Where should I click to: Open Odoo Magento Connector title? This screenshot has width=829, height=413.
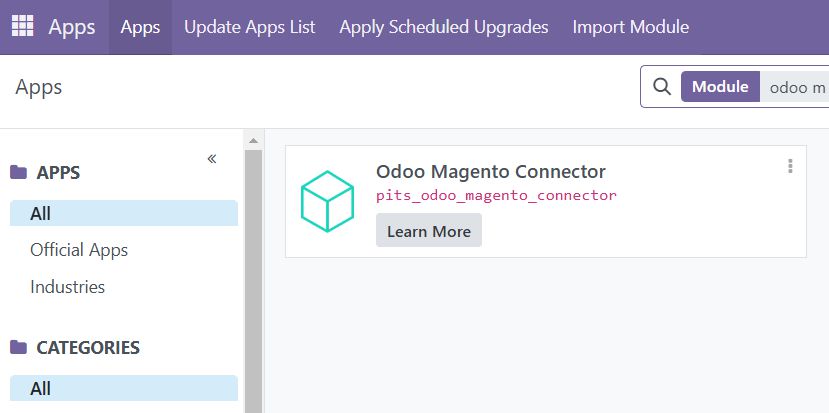(x=491, y=171)
